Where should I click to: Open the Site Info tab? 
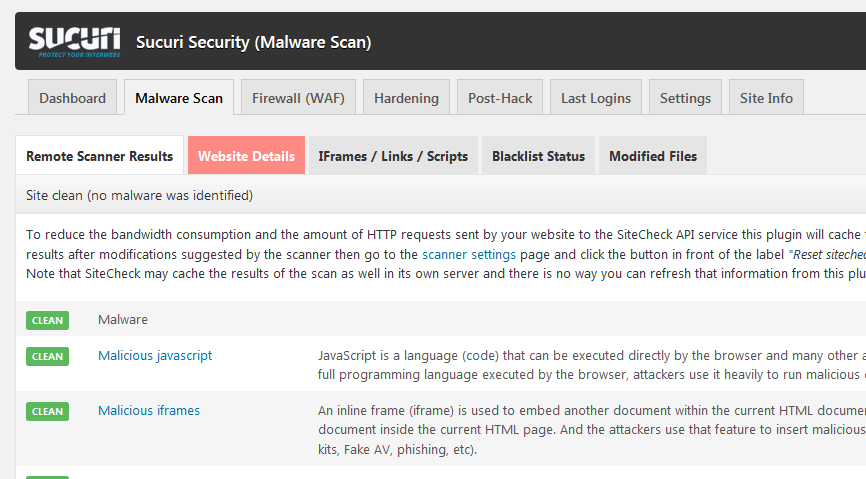766,98
